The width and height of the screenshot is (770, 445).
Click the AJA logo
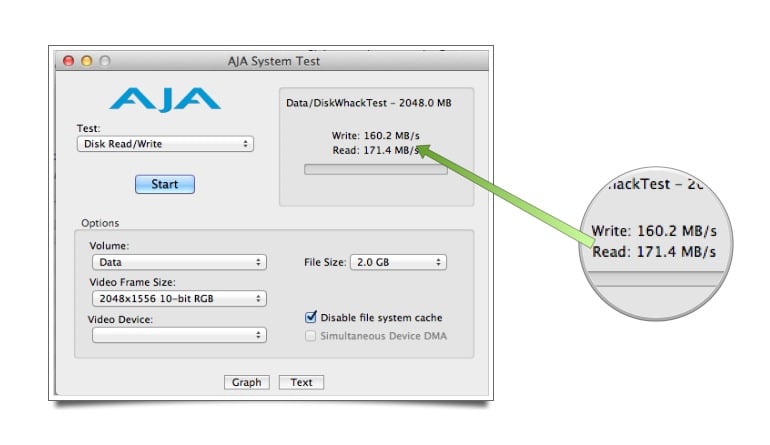coord(165,100)
